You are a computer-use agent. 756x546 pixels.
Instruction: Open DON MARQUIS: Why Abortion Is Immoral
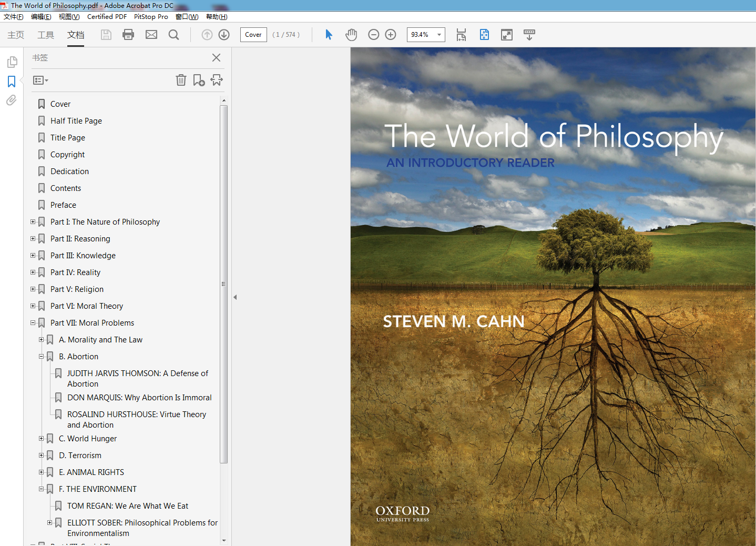pos(139,398)
